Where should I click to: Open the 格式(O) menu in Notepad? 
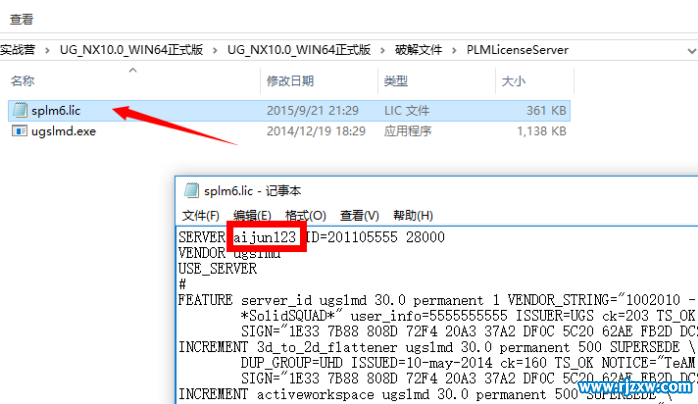(306, 216)
